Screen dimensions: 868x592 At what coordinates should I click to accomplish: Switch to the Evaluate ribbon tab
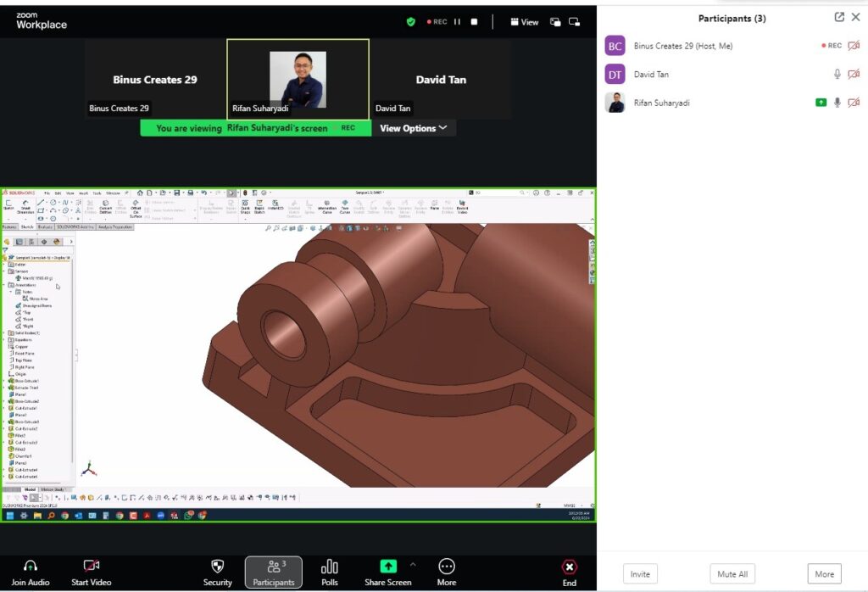coord(45,226)
